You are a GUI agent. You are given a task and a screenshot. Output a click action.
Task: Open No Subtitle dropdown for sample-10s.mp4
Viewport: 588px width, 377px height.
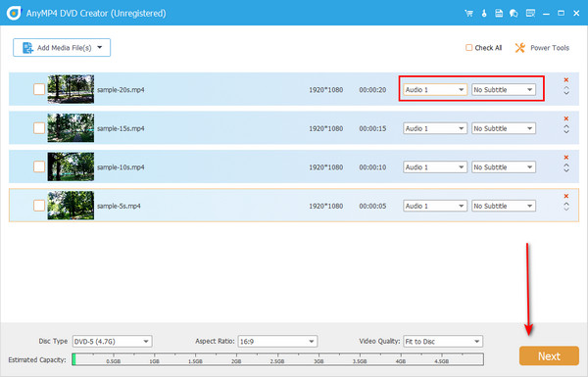[504, 167]
